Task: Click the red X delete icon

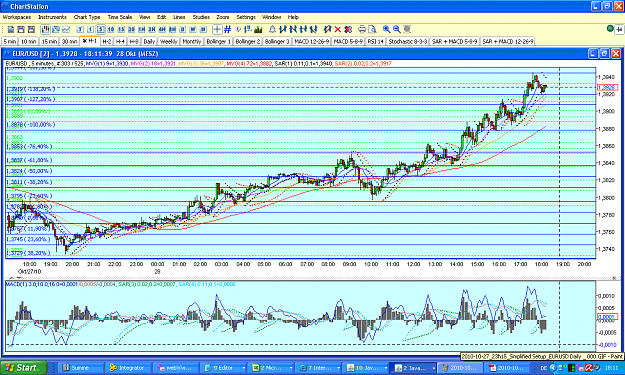Action: [x=338, y=29]
